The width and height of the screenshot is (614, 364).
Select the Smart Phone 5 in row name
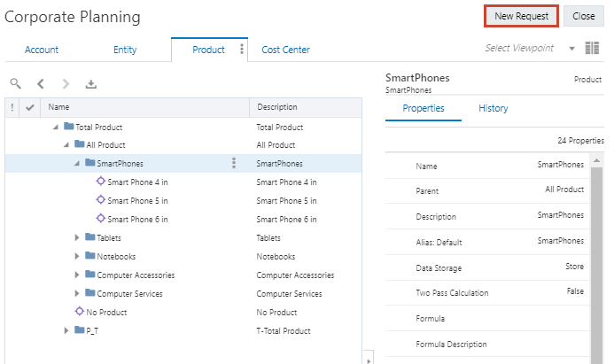point(137,201)
